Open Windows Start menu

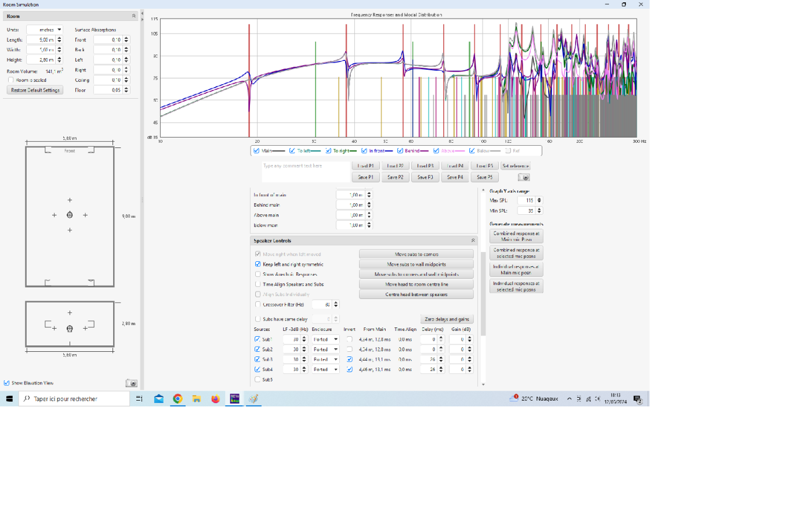[9, 399]
